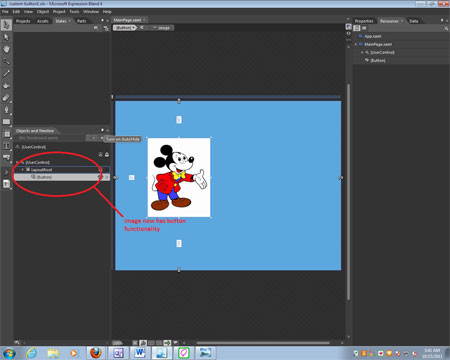Switch to the Projects tab
This screenshot has width=450, height=360.
23,21
